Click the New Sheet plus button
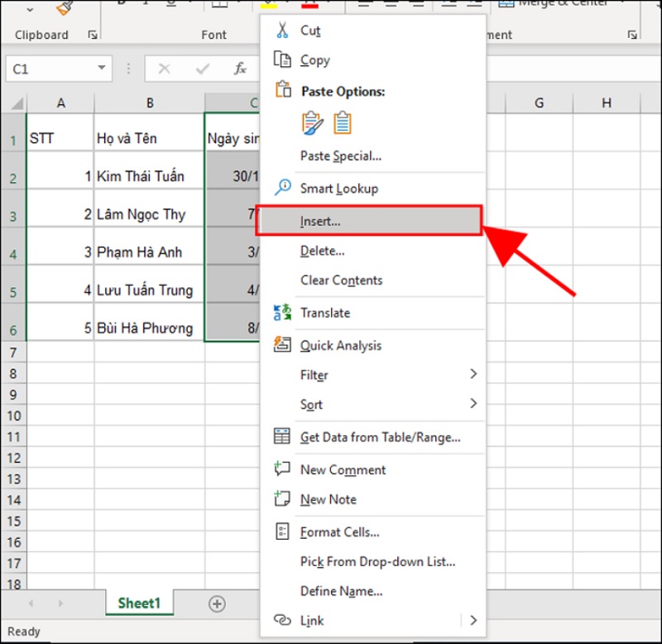Image resolution: width=662 pixels, height=644 pixels. click(x=216, y=604)
